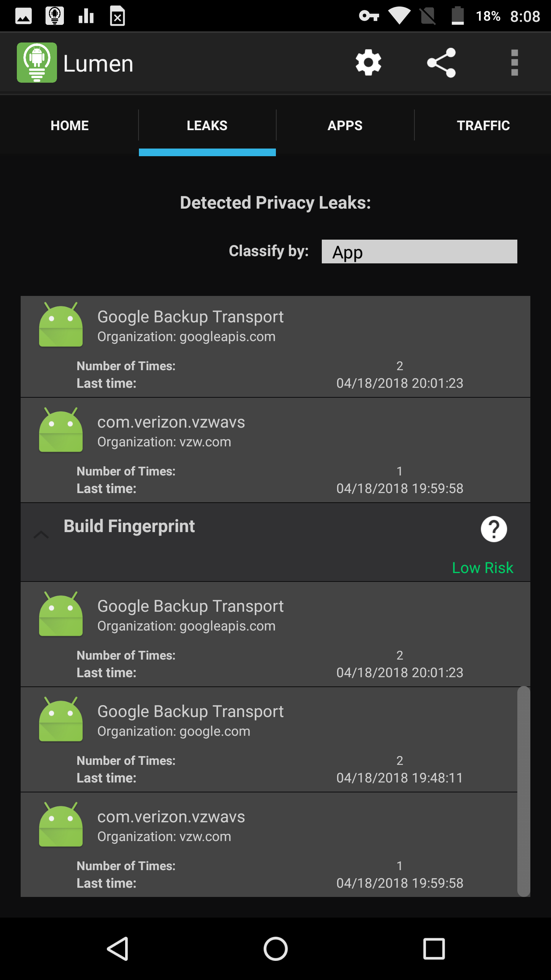The width and height of the screenshot is (551, 980).
Task: Switch to the APPS tab
Action: coord(345,126)
